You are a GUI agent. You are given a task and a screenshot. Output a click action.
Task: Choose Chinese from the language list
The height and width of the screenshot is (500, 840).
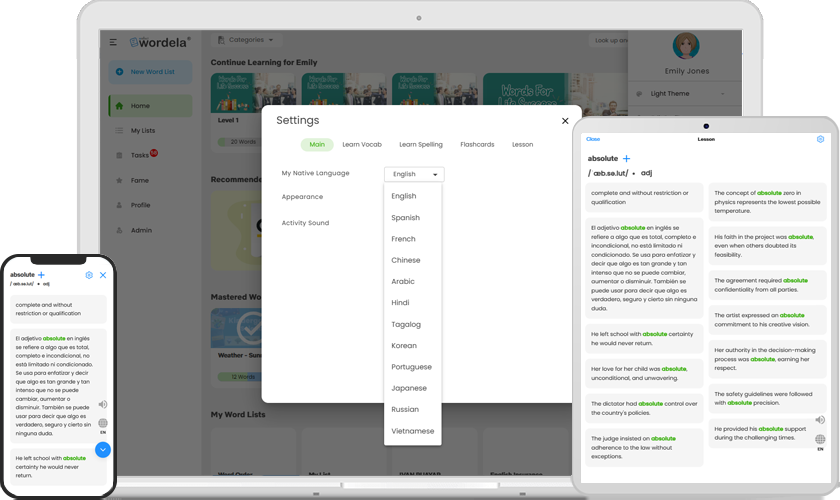click(412, 260)
